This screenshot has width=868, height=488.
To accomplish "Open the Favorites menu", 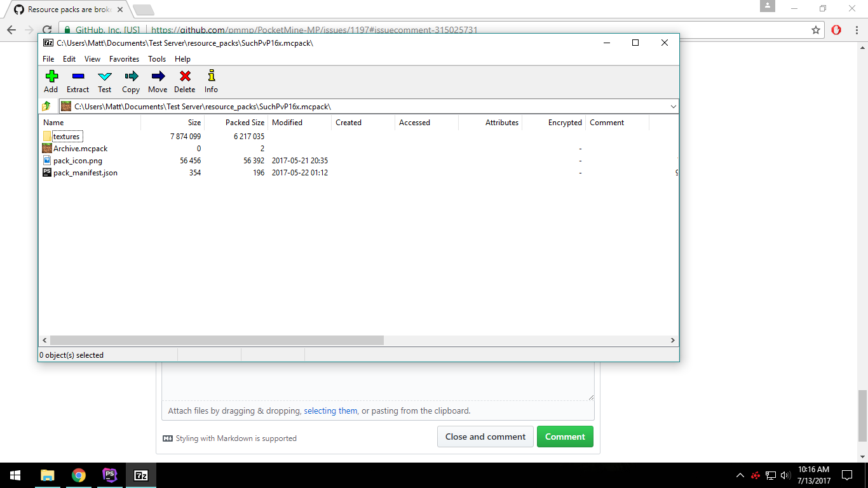I will [x=124, y=58].
